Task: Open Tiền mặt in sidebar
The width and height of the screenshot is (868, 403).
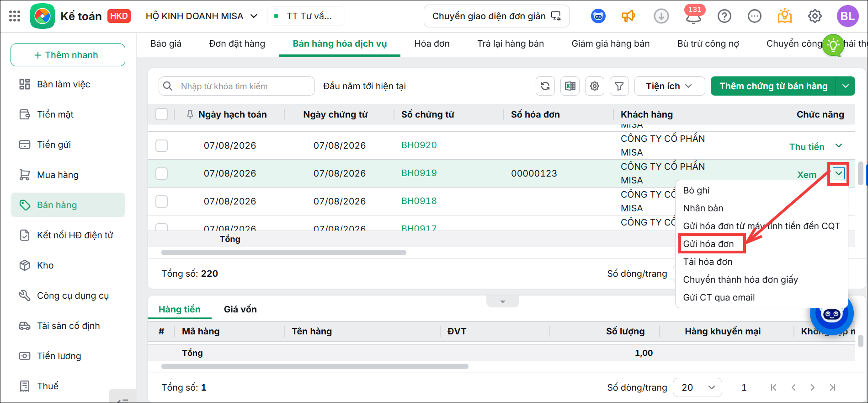Action: (68, 114)
